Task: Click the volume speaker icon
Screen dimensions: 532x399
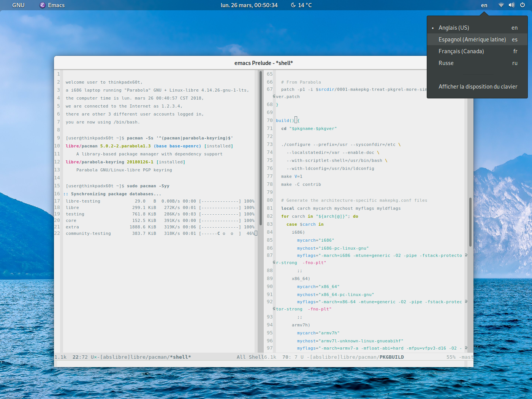Action: click(x=511, y=5)
